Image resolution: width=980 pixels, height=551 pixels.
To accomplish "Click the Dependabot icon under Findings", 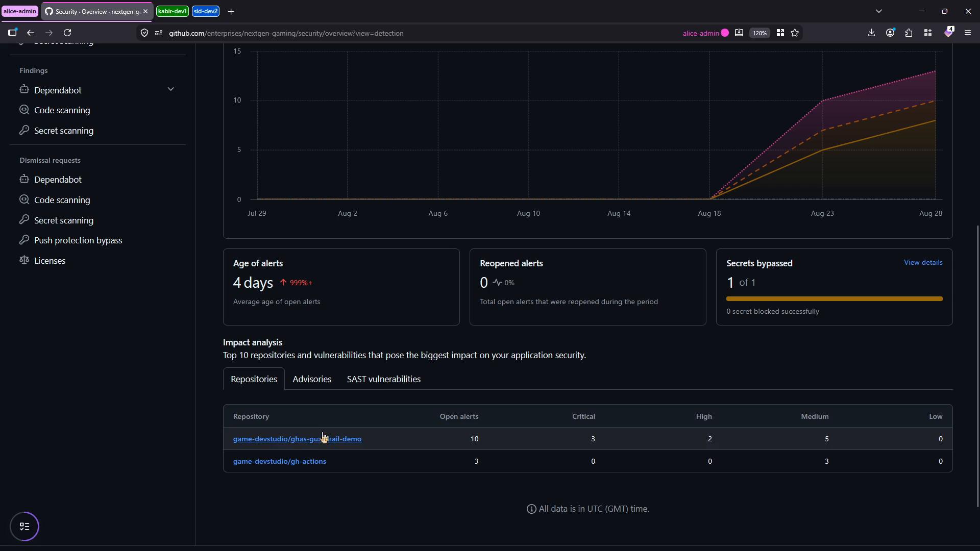I will (x=24, y=90).
